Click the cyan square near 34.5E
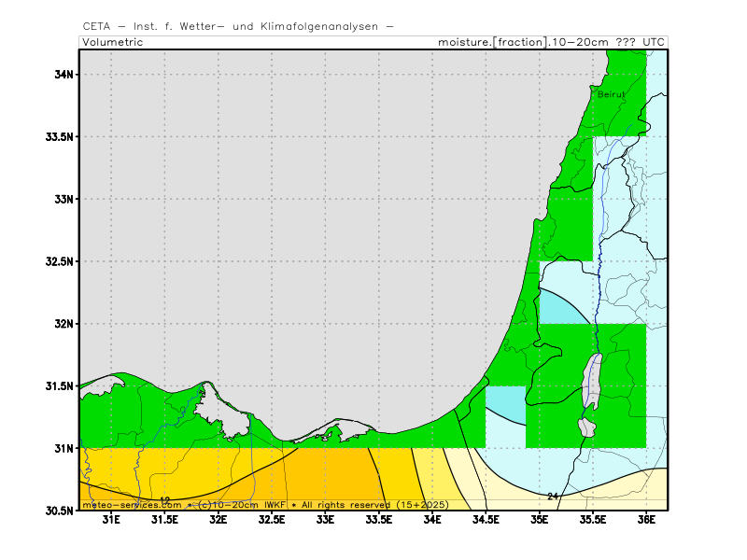Viewport: 747px width, 560px height. pyautogui.click(x=504, y=403)
